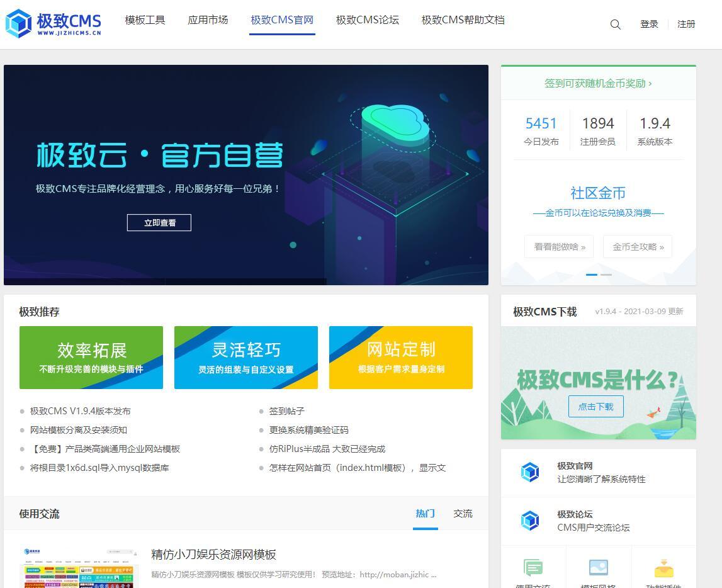Select the yellow 网站定制 tile

(401, 358)
